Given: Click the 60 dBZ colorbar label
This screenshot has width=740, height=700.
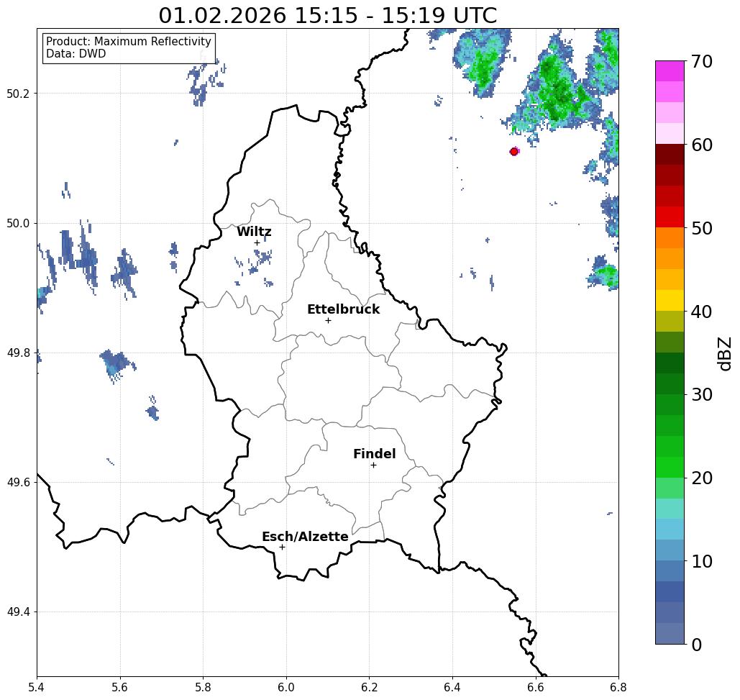Looking at the screenshot, I should pyautogui.click(x=701, y=145).
